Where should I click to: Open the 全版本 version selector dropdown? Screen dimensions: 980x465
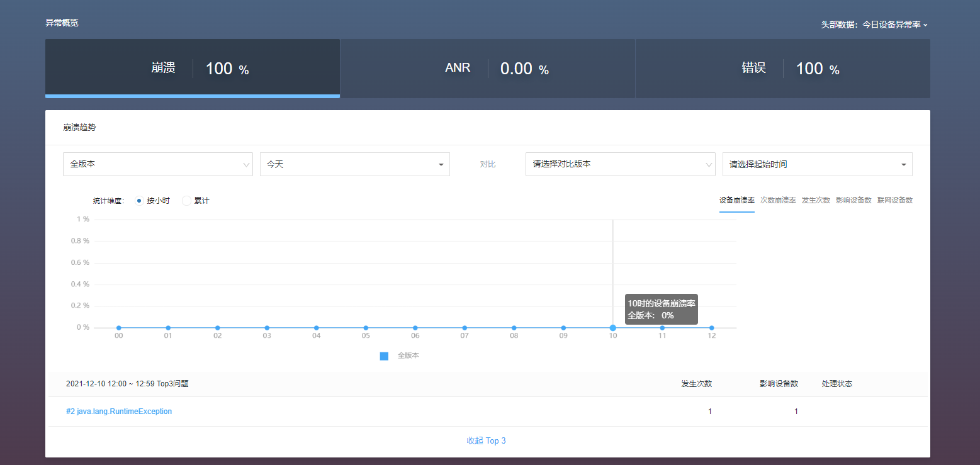[x=157, y=164]
